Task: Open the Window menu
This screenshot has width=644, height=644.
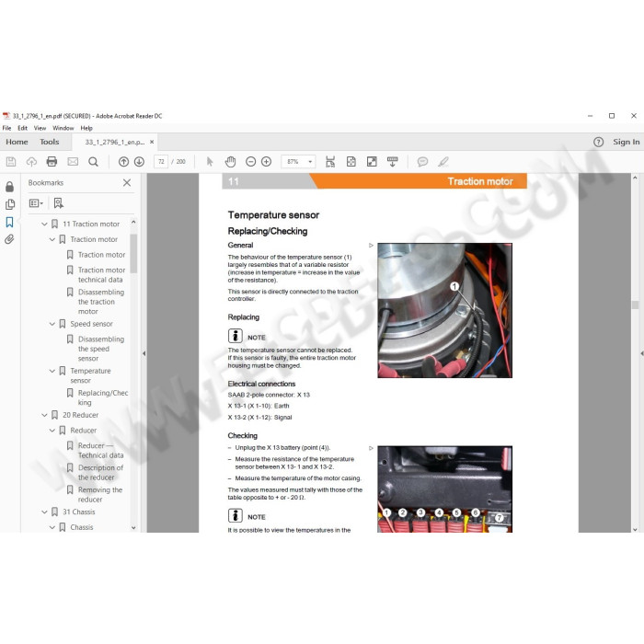Action: tap(63, 128)
